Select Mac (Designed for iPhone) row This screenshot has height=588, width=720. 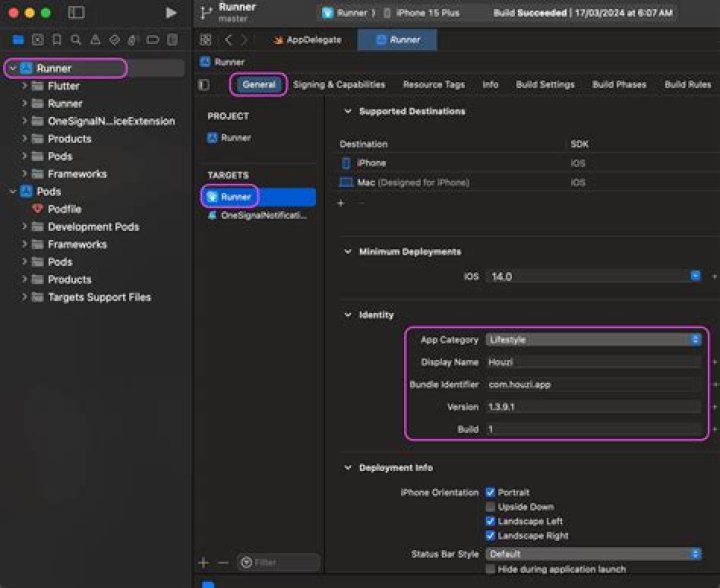[528, 182]
